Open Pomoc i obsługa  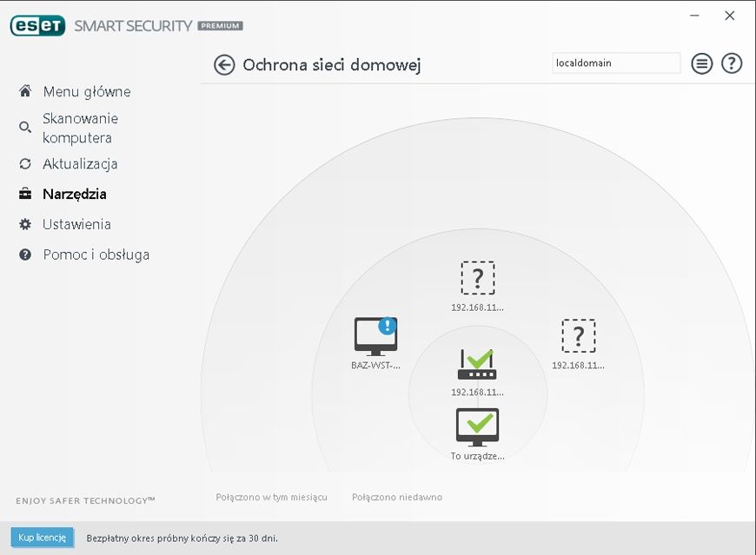pos(96,254)
